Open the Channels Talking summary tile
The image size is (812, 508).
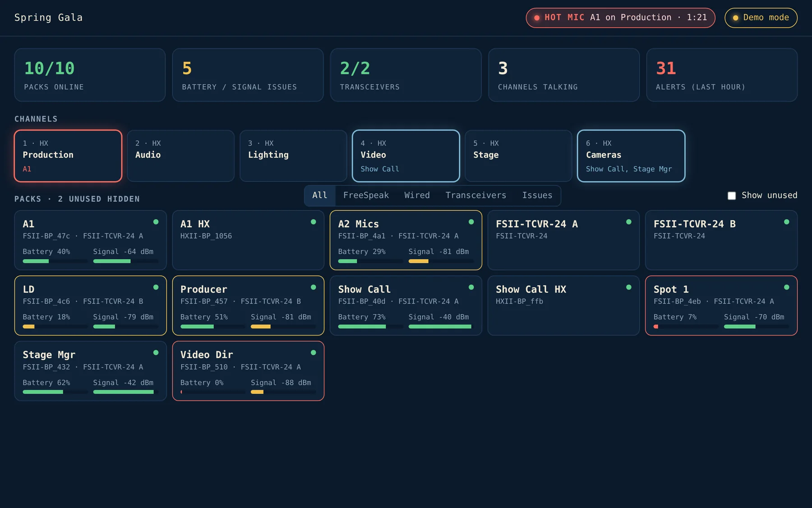tap(564, 75)
